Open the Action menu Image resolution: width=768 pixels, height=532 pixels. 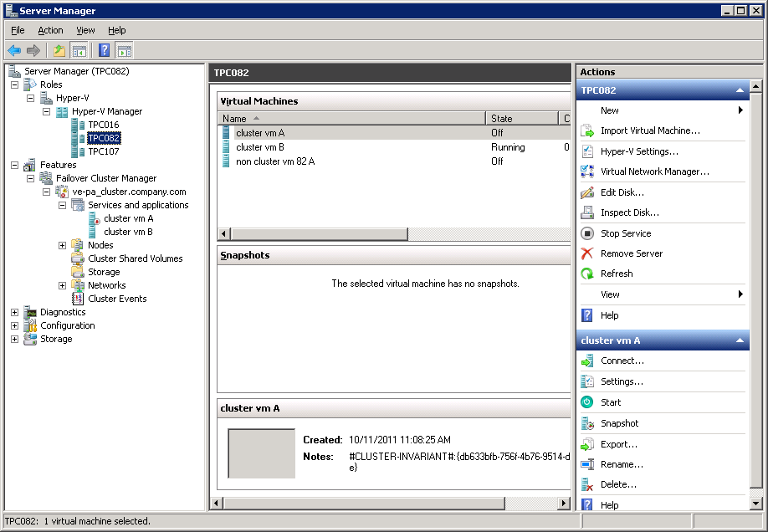click(x=50, y=30)
